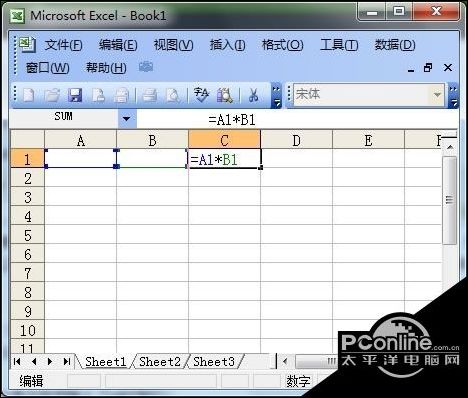Click the Print icon in toolbar

coord(150,95)
